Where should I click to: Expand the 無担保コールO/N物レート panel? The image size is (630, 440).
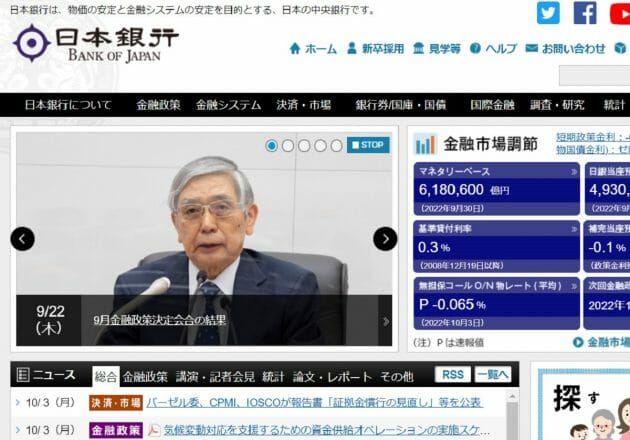574,285
